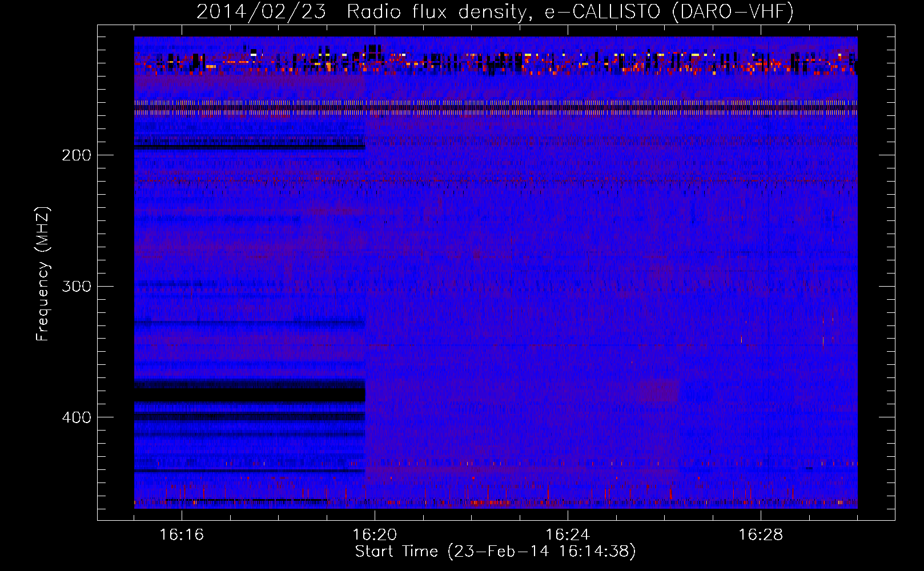The height and width of the screenshot is (571, 924).
Task: Click the 16:24 time tick label
Action: [568, 534]
